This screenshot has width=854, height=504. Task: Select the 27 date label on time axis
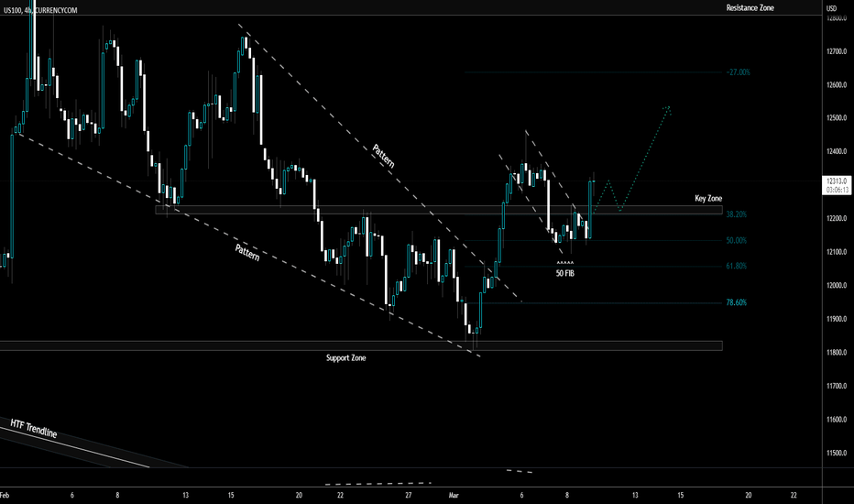(409, 495)
